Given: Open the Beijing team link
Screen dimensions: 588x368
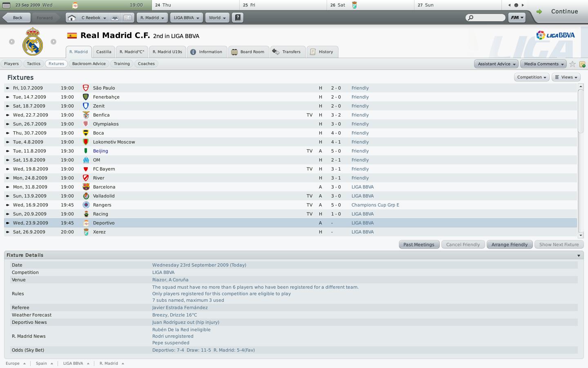Looking at the screenshot, I should click(x=100, y=151).
